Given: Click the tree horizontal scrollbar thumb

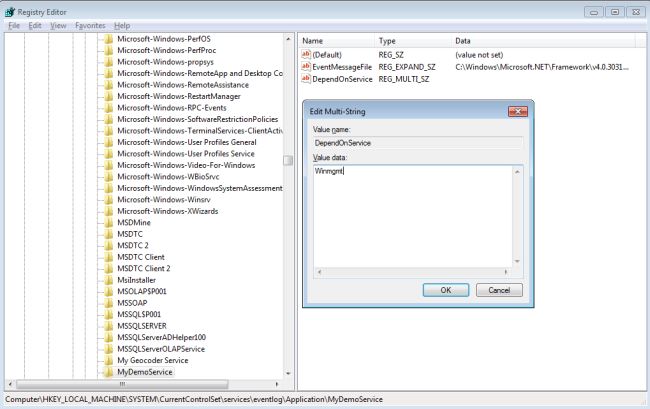Looking at the screenshot, I should point(122,384).
